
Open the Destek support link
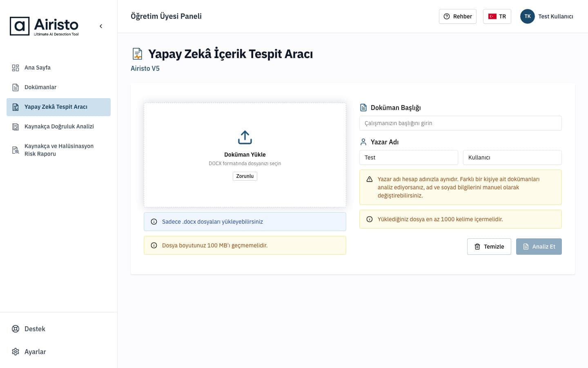(x=58, y=329)
